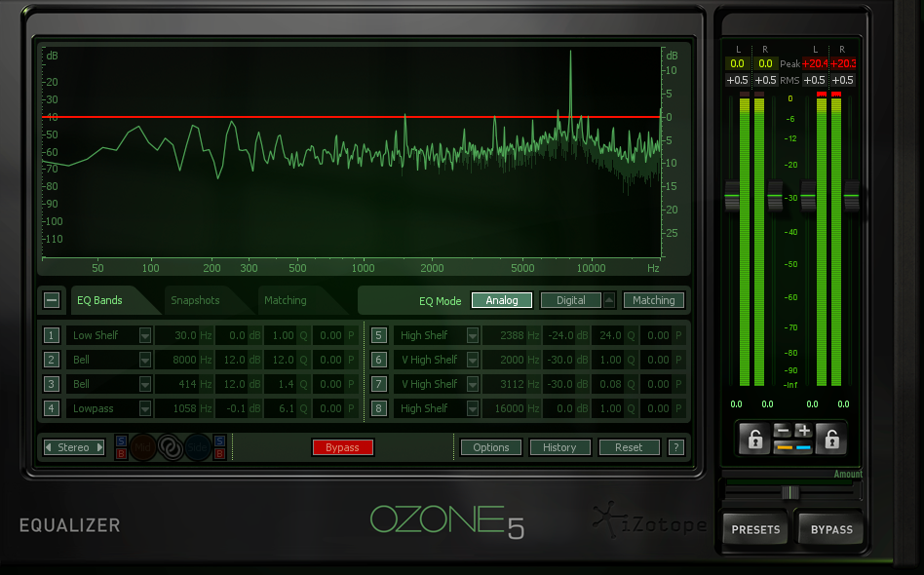The image size is (924, 575).
Task: Toggle EQ band 6
Action: pos(379,360)
